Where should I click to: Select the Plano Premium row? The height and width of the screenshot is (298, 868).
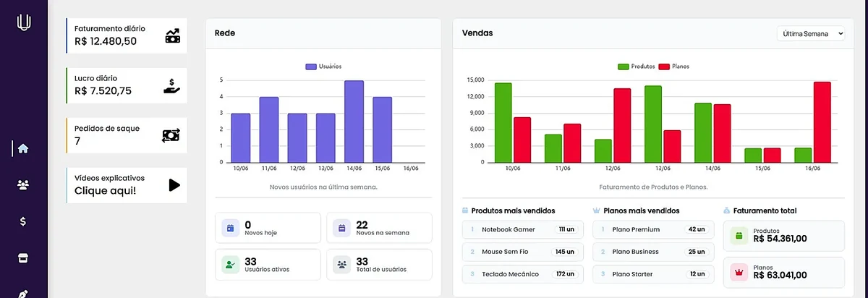[x=652, y=229]
